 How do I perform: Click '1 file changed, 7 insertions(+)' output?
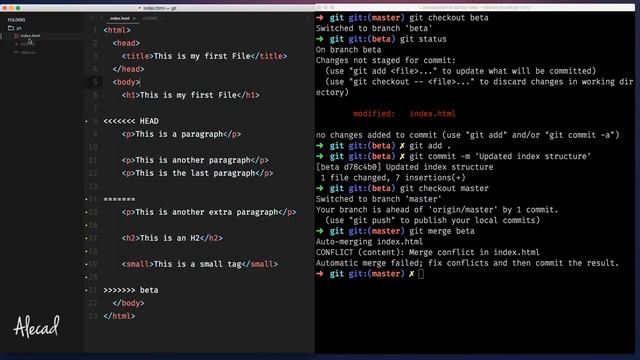click(x=393, y=178)
